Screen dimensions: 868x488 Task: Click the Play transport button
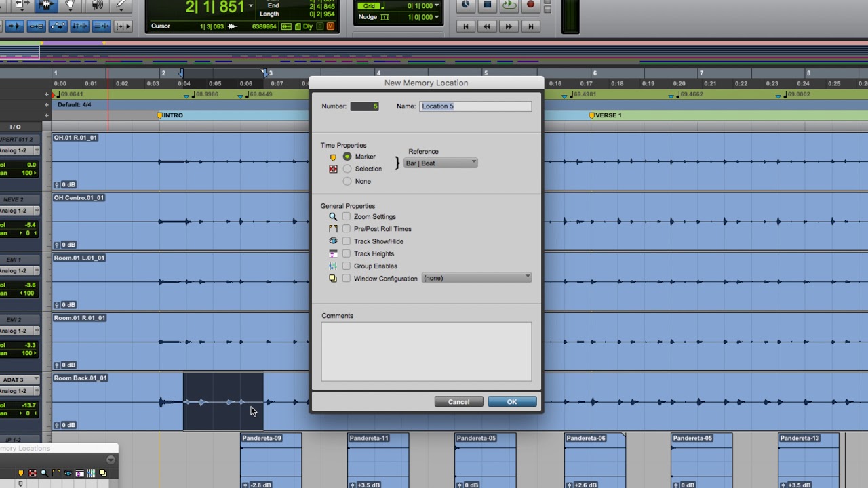(509, 5)
